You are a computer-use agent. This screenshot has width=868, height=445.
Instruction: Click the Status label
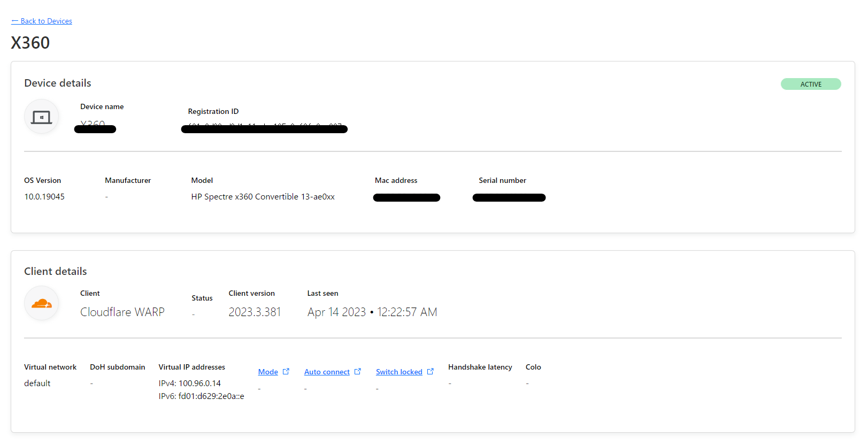point(202,298)
